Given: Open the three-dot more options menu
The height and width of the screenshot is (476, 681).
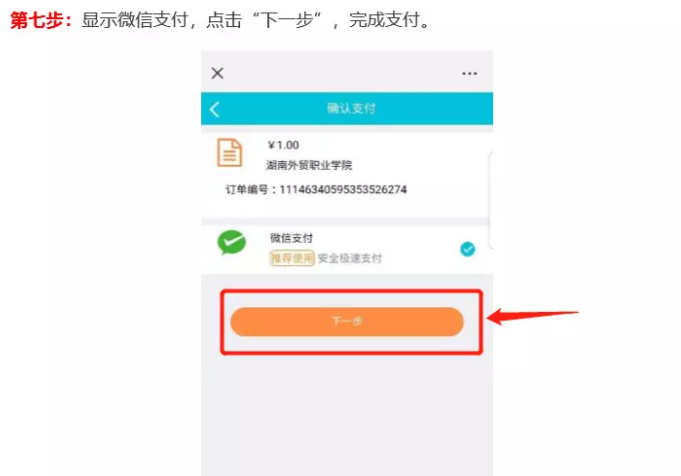Looking at the screenshot, I should (x=469, y=73).
